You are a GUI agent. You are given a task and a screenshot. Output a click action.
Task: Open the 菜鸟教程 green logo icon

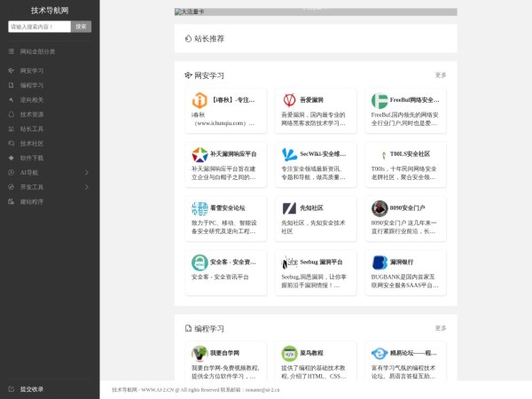point(290,353)
